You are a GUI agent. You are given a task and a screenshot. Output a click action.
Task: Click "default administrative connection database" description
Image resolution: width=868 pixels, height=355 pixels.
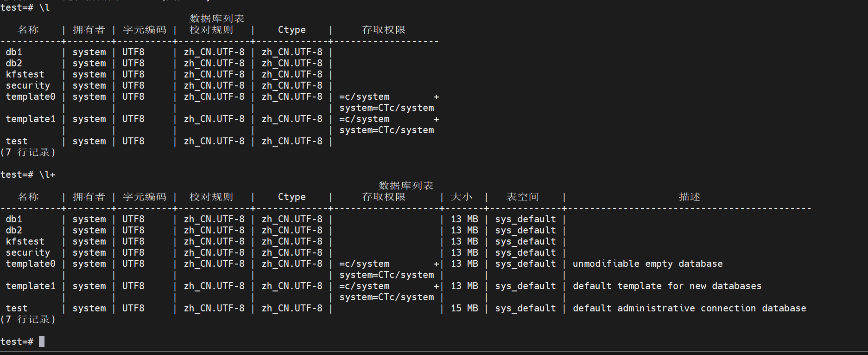pyautogui.click(x=689, y=309)
